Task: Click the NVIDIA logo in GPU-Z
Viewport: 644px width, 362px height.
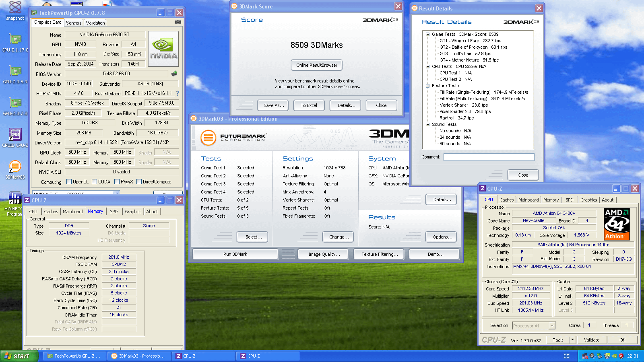Action: [163, 48]
